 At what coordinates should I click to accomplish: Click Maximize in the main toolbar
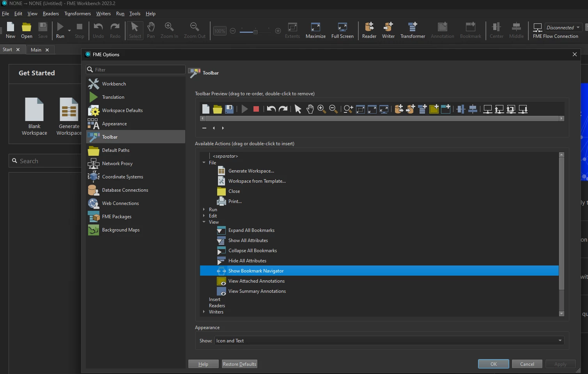pyautogui.click(x=315, y=30)
